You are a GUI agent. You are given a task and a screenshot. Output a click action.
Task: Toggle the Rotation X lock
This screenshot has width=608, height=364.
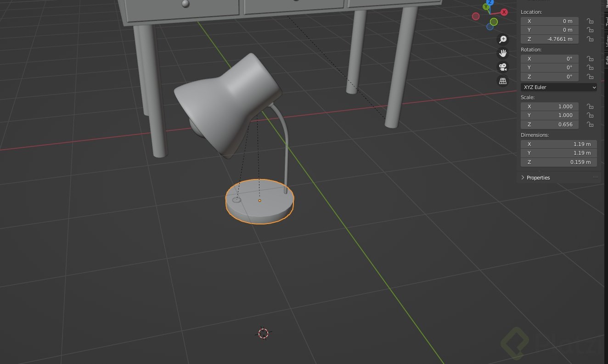pyautogui.click(x=590, y=59)
